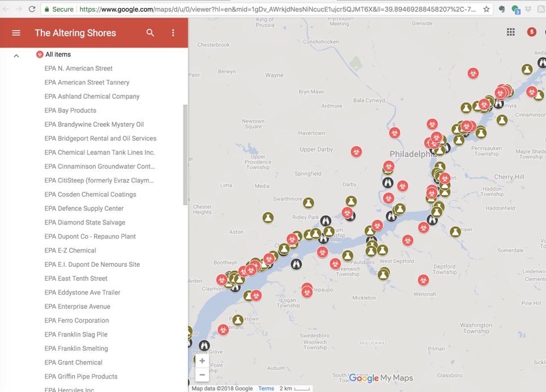Select EPA Diamond State Salvage
This screenshot has height=392, width=546.
(x=84, y=222)
